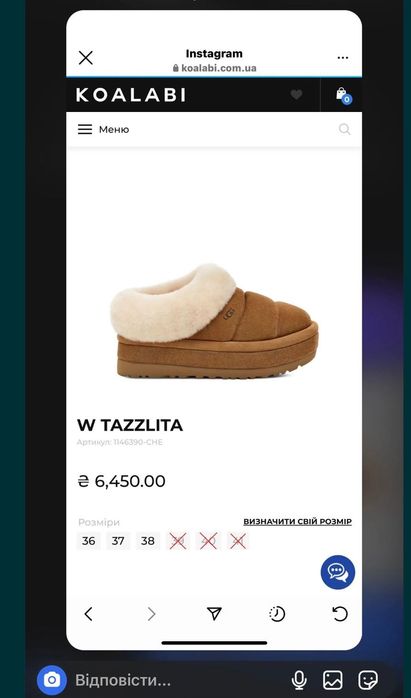Open the camera in reply bar
The image size is (411, 698).
(x=52, y=680)
